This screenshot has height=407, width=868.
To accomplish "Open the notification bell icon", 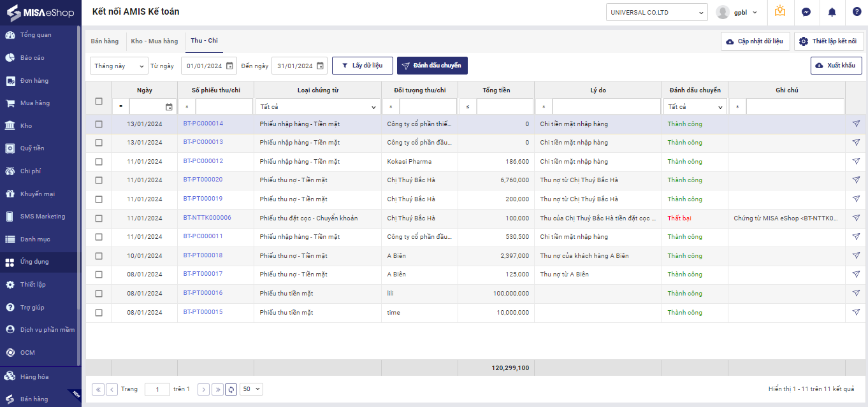I will coord(832,12).
